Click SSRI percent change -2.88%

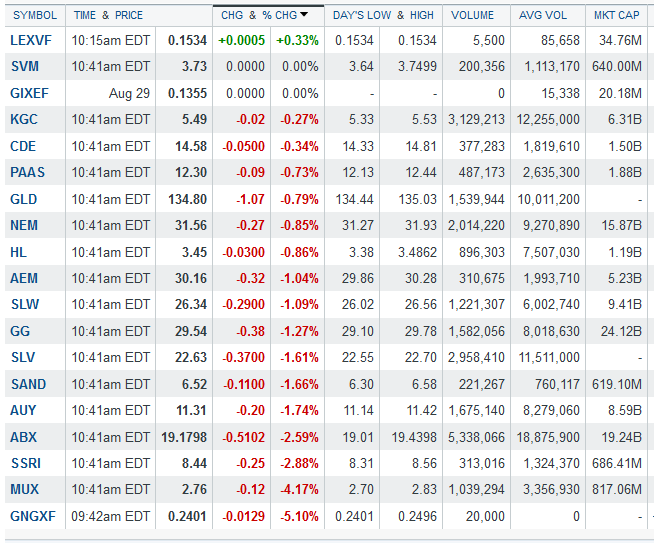point(299,463)
